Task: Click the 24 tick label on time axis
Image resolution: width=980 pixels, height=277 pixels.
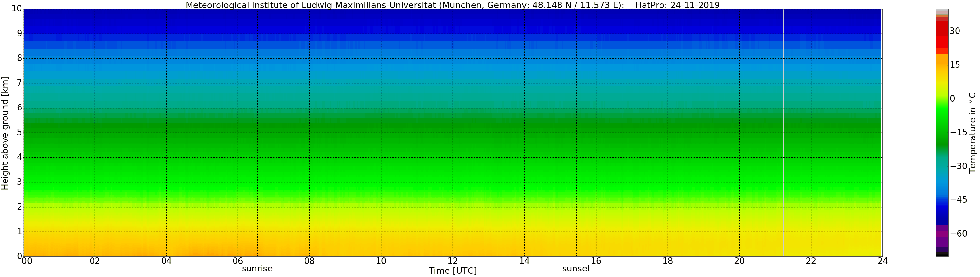Action: coord(882,261)
